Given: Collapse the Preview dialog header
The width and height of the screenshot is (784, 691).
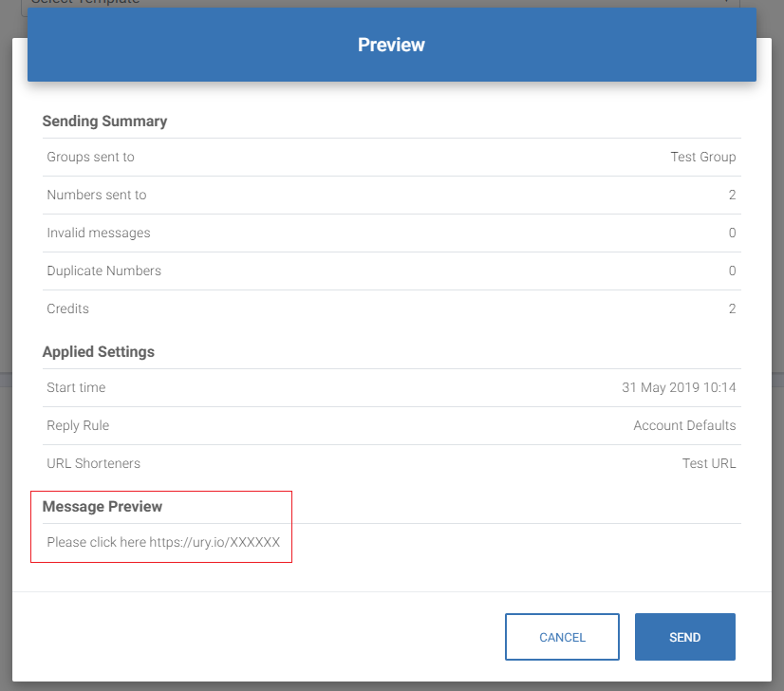Looking at the screenshot, I should click(x=391, y=45).
